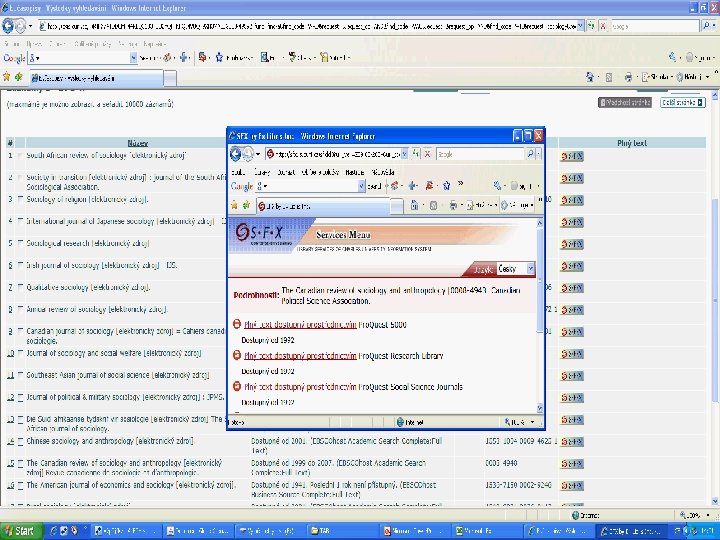Viewport: 720px width, 540px height.
Task: Click the Název column header
Action: (x=138, y=143)
